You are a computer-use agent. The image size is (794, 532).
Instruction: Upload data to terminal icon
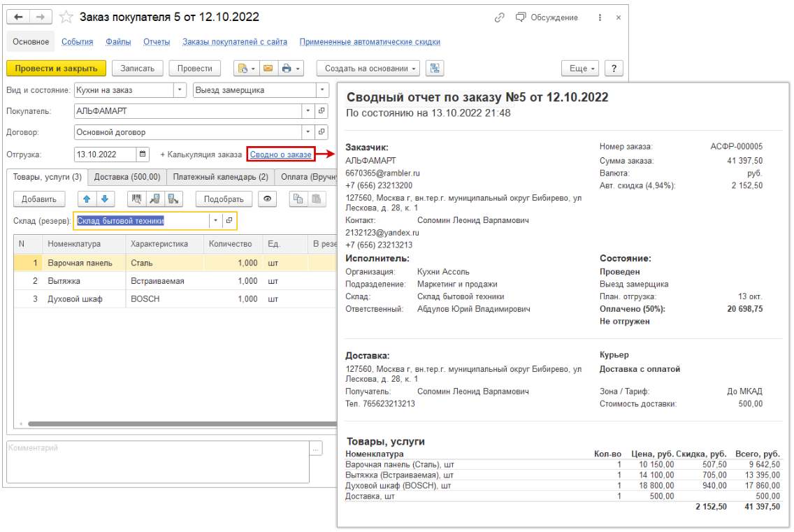coord(173,199)
